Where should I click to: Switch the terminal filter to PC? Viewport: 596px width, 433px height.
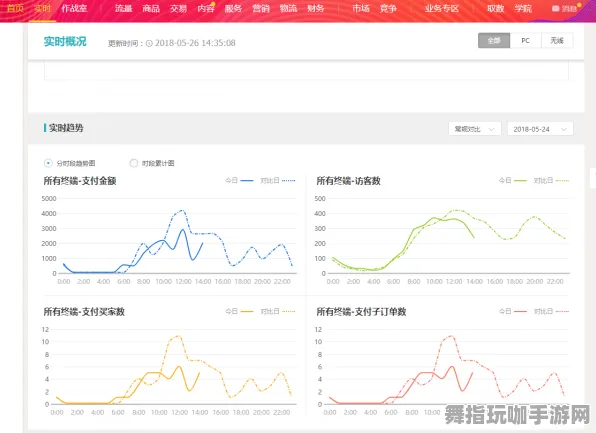coord(525,40)
